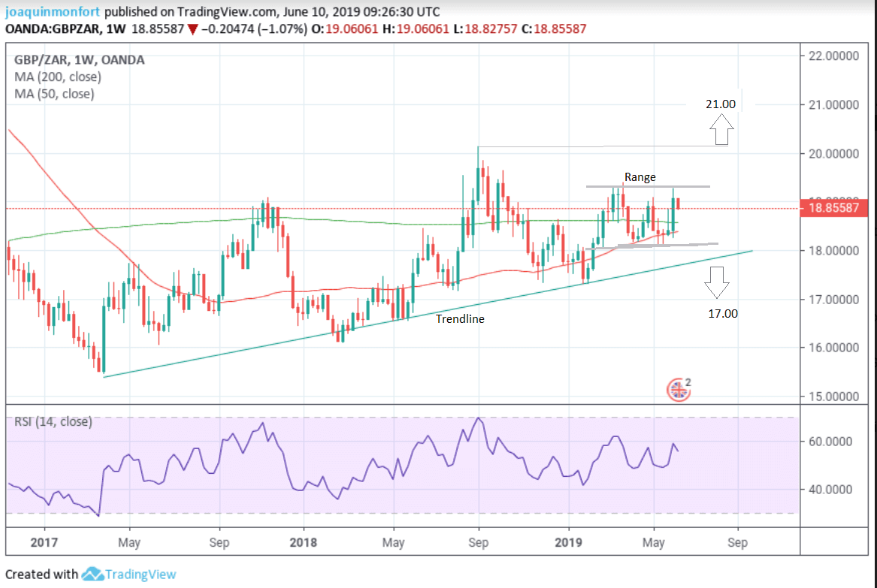877x588 pixels.
Task: Click the MA (200, close) indicator legend
Action: [58, 77]
